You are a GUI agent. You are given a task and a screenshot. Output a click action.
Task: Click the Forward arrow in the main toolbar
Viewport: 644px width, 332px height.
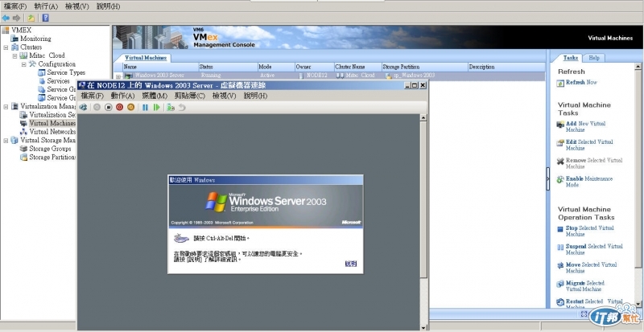pyautogui.click(x=16, y=18)
